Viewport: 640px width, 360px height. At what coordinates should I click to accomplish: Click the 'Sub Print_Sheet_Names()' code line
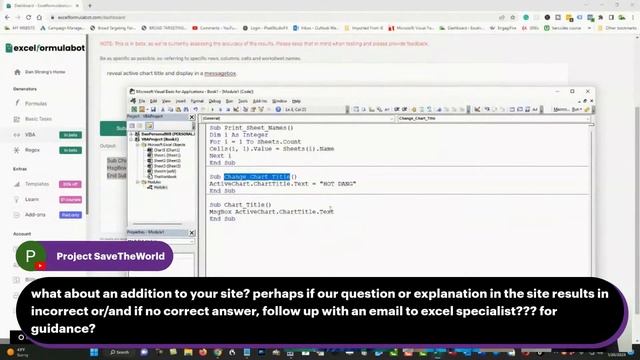(251, 128)
